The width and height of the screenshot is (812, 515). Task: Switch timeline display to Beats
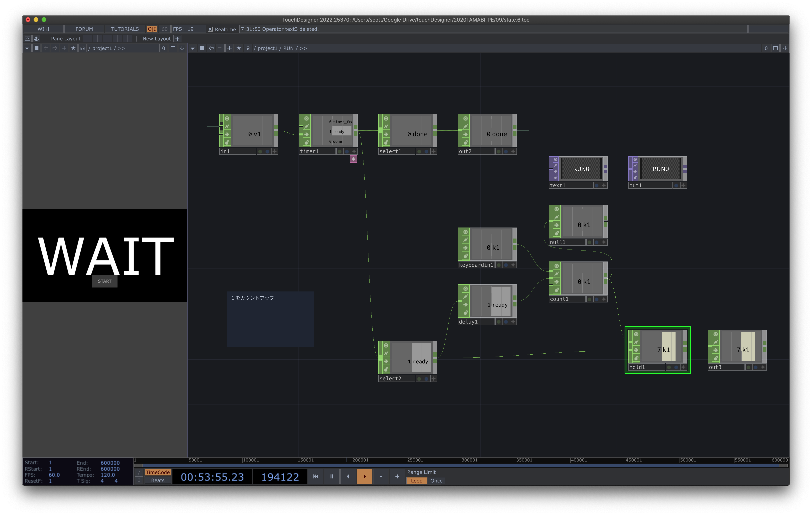(x=157, y=480)
